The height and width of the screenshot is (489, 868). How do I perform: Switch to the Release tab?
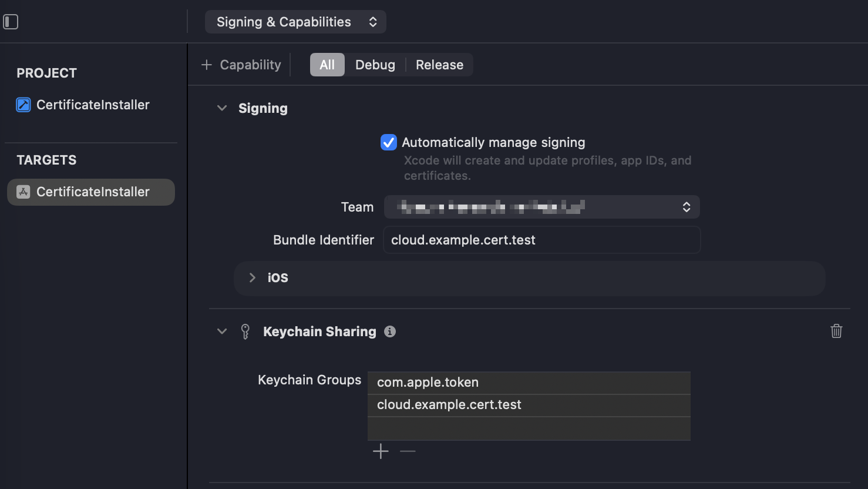click(439, 65)
